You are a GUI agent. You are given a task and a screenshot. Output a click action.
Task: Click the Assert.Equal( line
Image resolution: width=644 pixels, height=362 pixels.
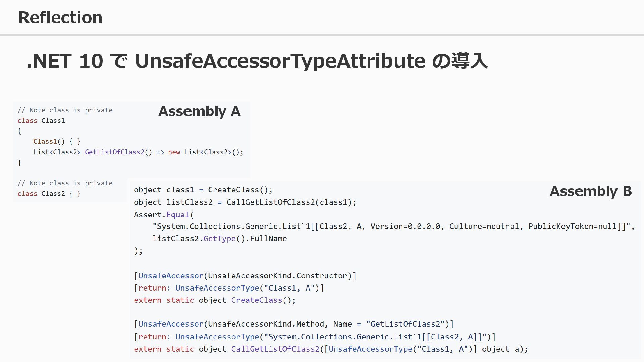click(x=164, y=215)
